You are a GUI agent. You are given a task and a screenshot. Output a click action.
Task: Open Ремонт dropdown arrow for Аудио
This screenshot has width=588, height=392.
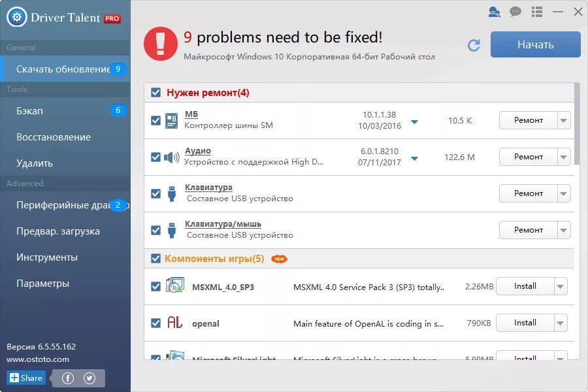pos(564,157)
